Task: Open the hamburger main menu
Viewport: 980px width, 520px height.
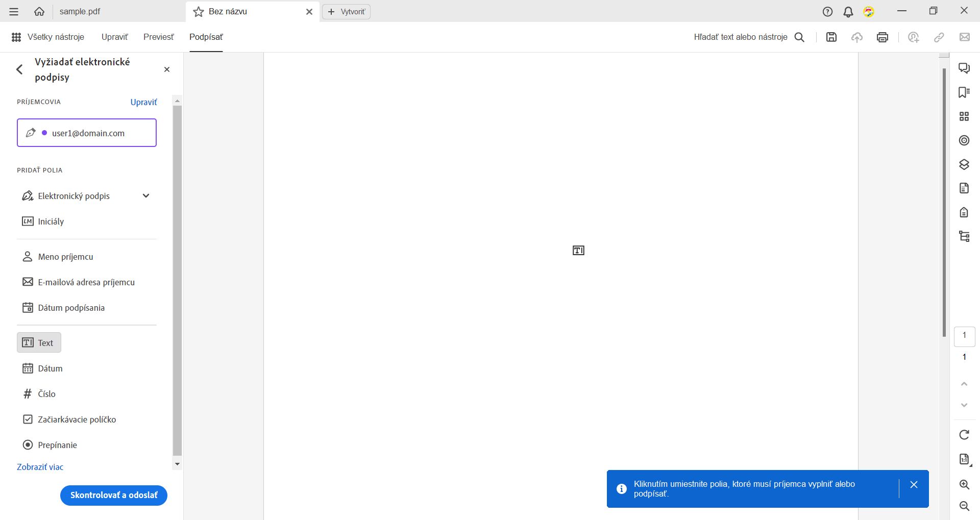Action: point(14,11)
